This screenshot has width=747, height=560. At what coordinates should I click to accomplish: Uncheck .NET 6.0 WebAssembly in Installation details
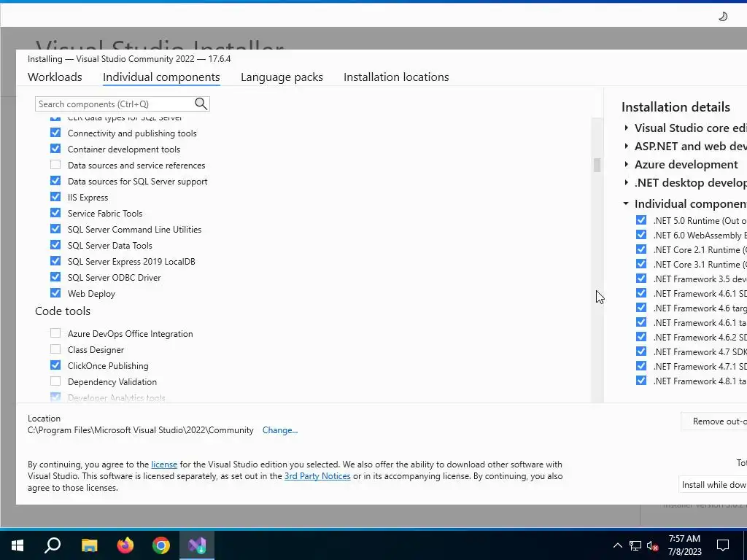641,235
